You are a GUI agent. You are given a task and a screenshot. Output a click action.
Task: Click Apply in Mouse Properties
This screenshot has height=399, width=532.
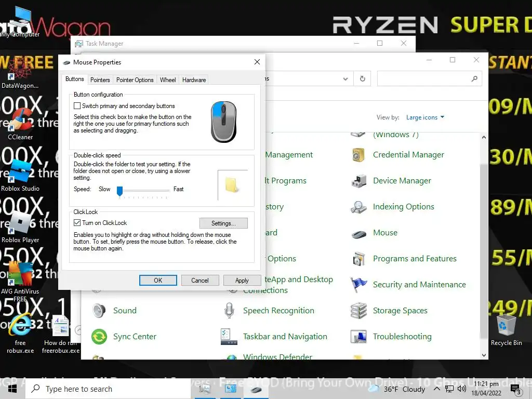click(242, 280)
